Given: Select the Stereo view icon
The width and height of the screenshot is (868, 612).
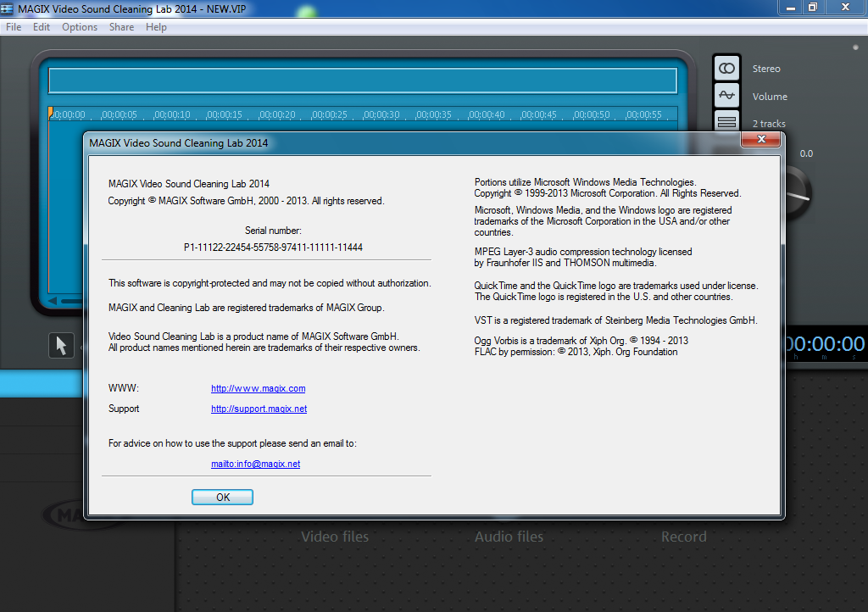Looking at the screenshot, I should (726, 69).
